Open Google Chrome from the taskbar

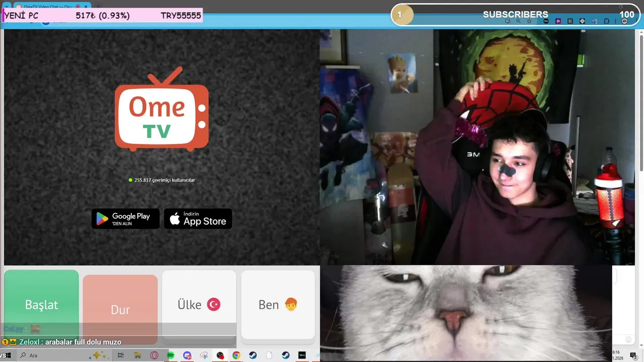pos(236,355)
